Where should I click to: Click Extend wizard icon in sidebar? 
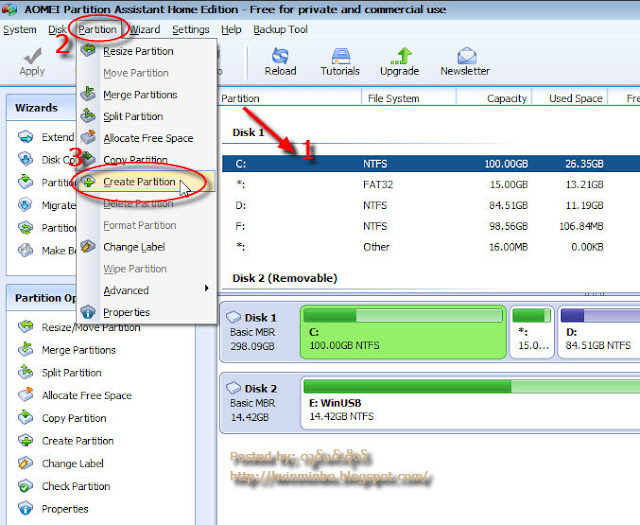click(25, 137)
